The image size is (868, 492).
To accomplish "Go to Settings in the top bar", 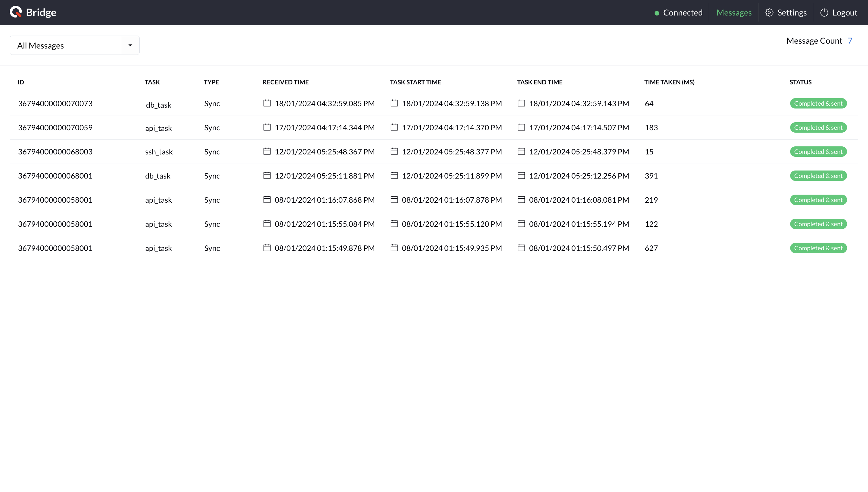I will (x=792, y=13).
